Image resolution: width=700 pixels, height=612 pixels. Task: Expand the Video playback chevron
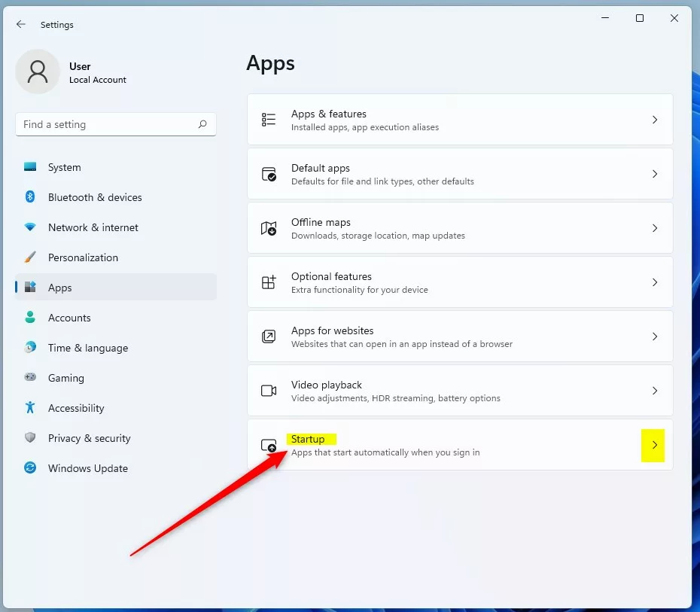pyautogui.click(x=654, y=391)
